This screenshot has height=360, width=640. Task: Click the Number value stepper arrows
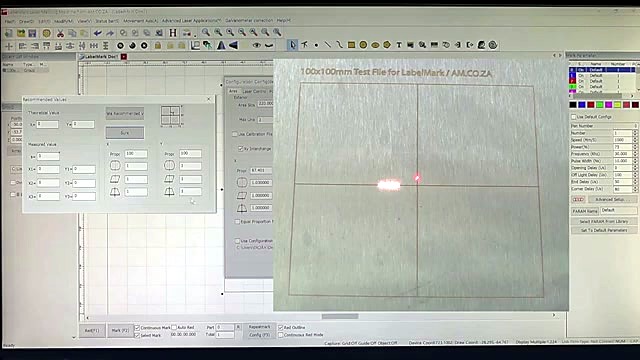coord(635,133)
